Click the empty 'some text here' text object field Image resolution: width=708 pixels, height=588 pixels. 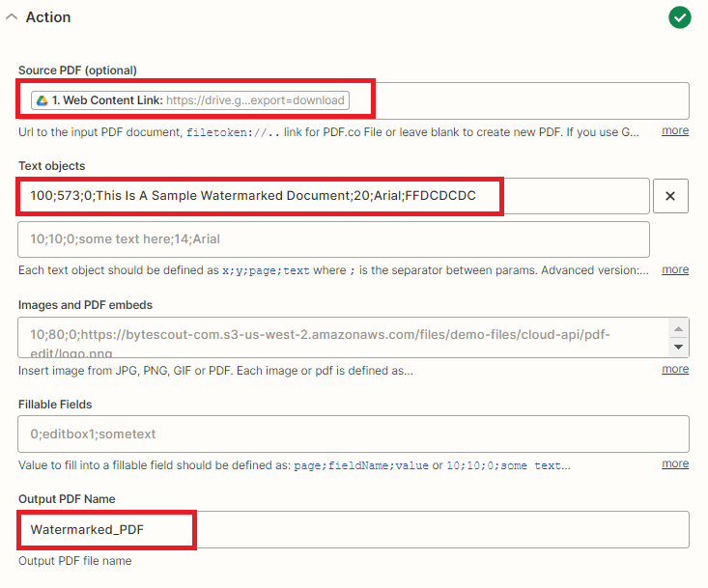333,238
